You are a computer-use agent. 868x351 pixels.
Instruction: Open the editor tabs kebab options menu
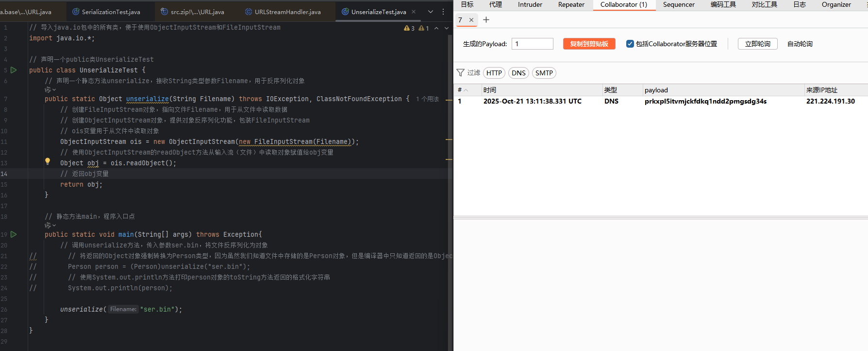[x=443, y=12]
